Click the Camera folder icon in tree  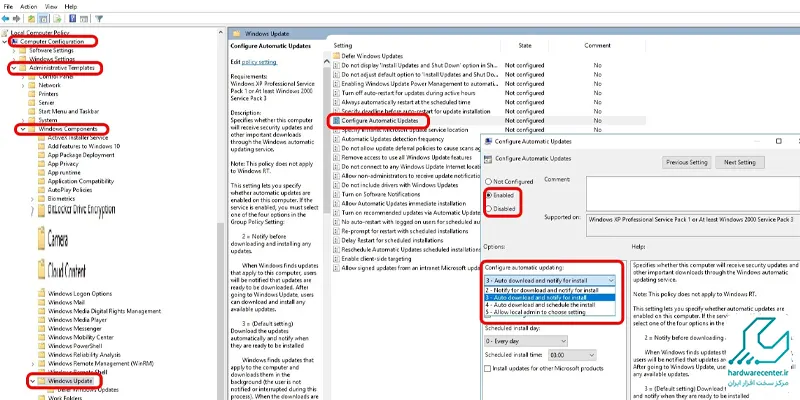(41, 238)
